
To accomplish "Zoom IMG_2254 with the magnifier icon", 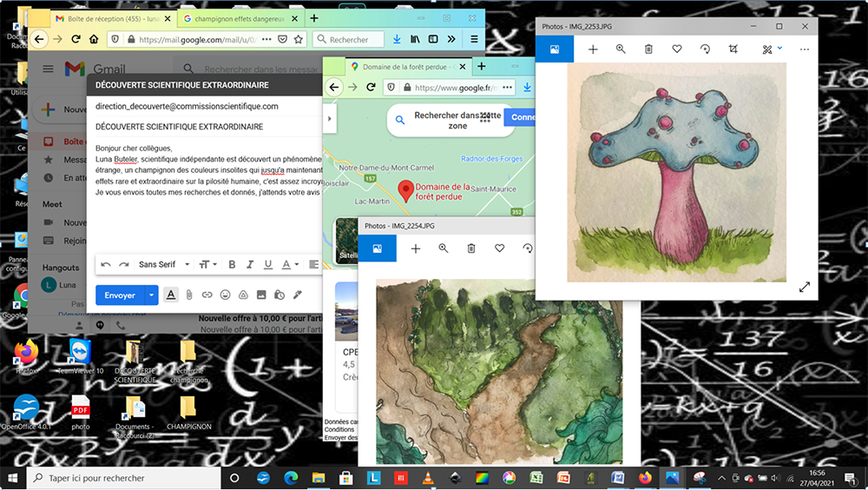I will [444, 248].
